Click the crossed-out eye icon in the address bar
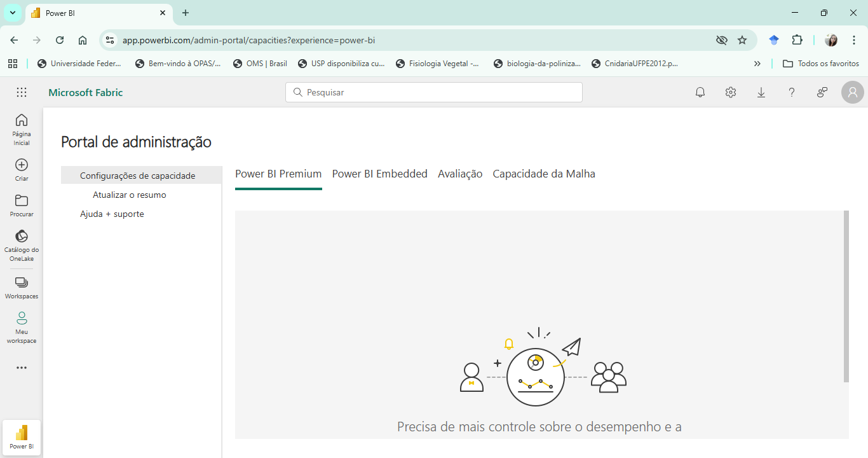The height and width of the screenshot is (458, 868). click(x=721, y=40)
